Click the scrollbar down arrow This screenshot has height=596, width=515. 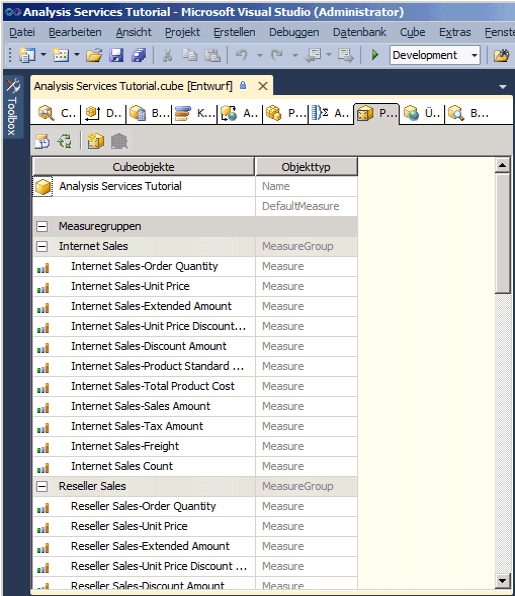[502, 580]
